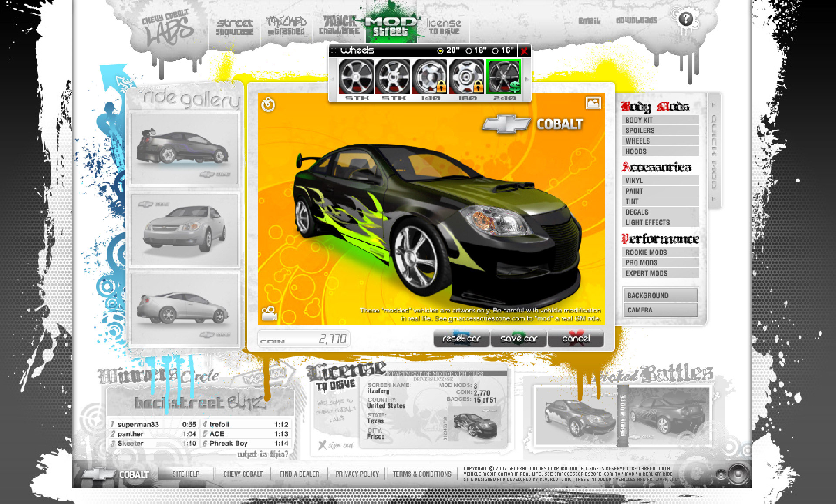
Task: Click the rotate car icon
Action: [x=268, y=104]
